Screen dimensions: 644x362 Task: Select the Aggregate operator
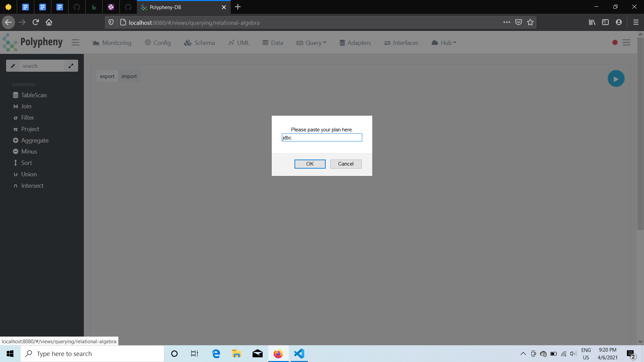[x=35, y=140]
